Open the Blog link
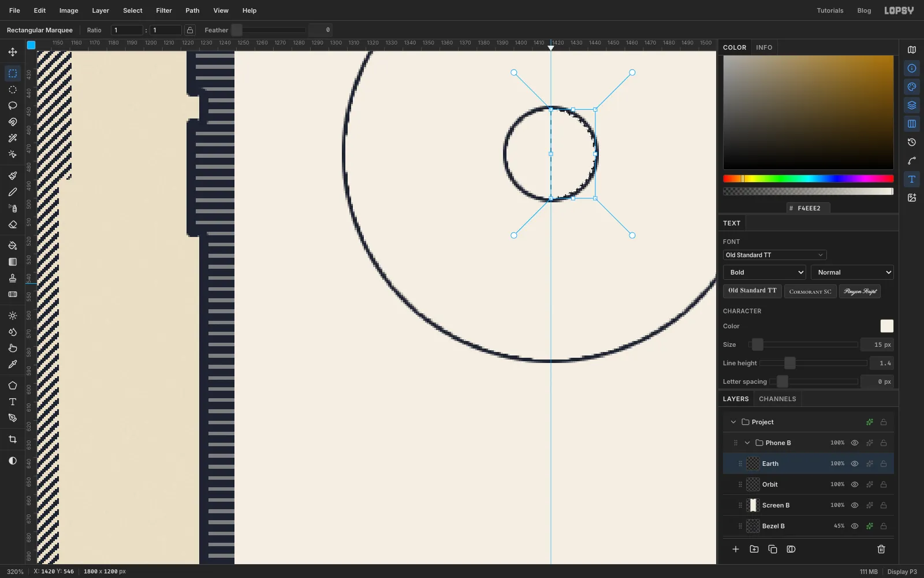This screenshot has width=924, height=578. 864,10
